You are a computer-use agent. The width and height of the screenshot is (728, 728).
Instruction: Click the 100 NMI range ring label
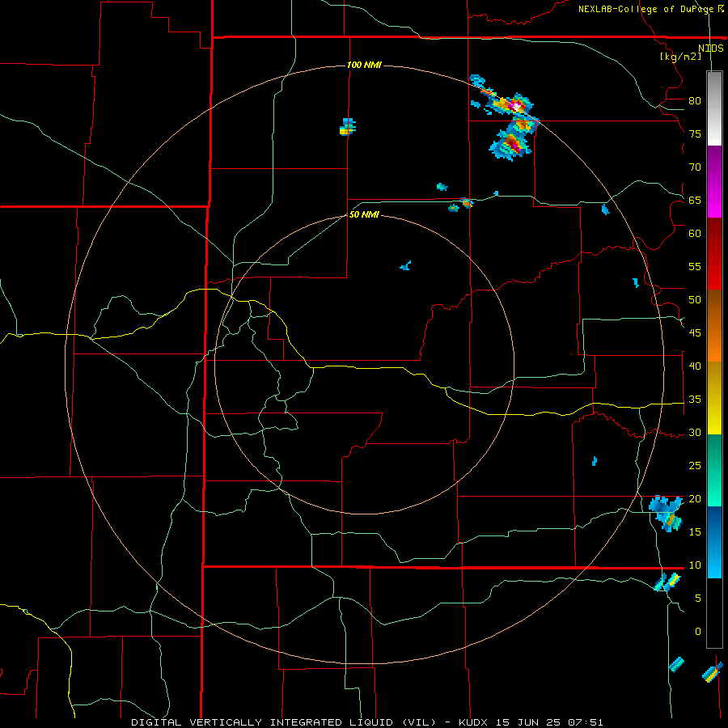364,65
